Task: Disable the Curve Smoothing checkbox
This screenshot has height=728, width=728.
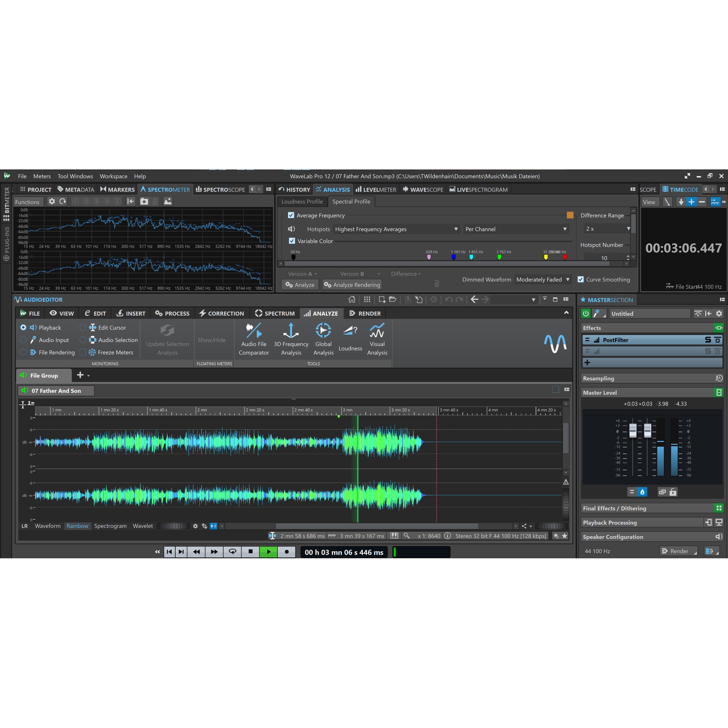Action: click(581, 280)
